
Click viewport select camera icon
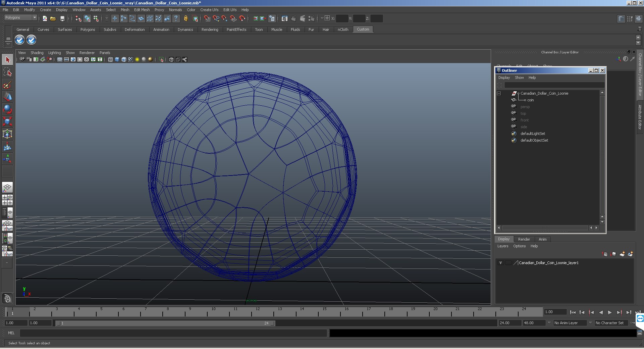(x=22, y=59)
